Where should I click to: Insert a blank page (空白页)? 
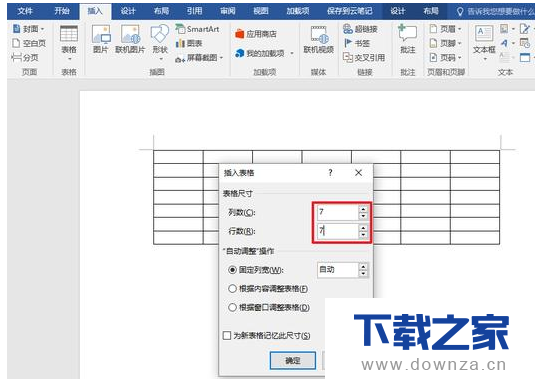pos(29,43)
